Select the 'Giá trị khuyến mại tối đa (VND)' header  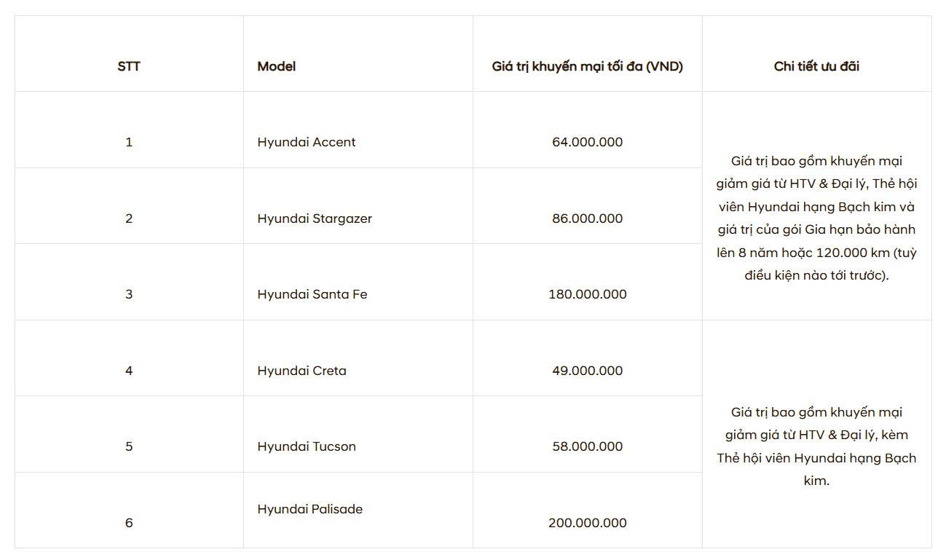pyautogui.click(x=587, y=66)
